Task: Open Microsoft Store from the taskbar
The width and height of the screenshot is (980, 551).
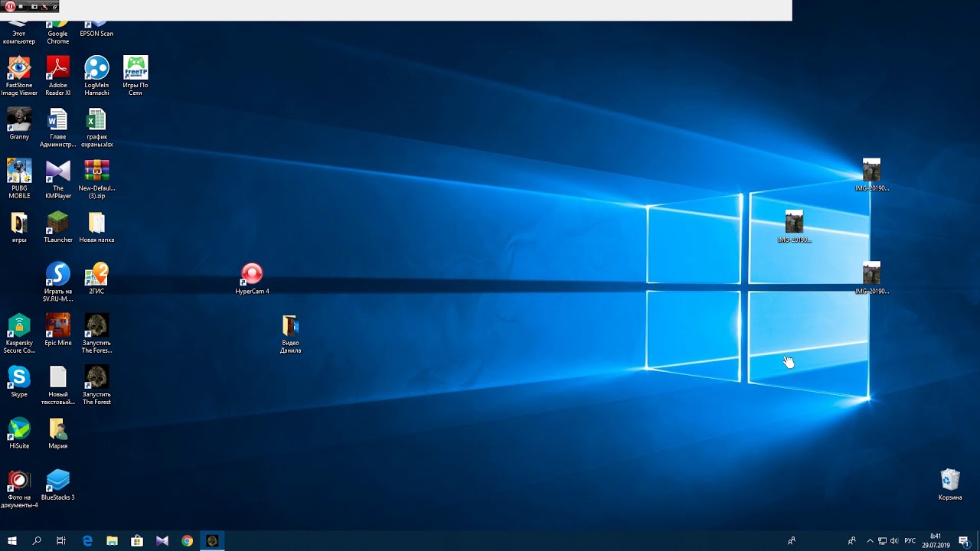Action: [x=137, y=541]
